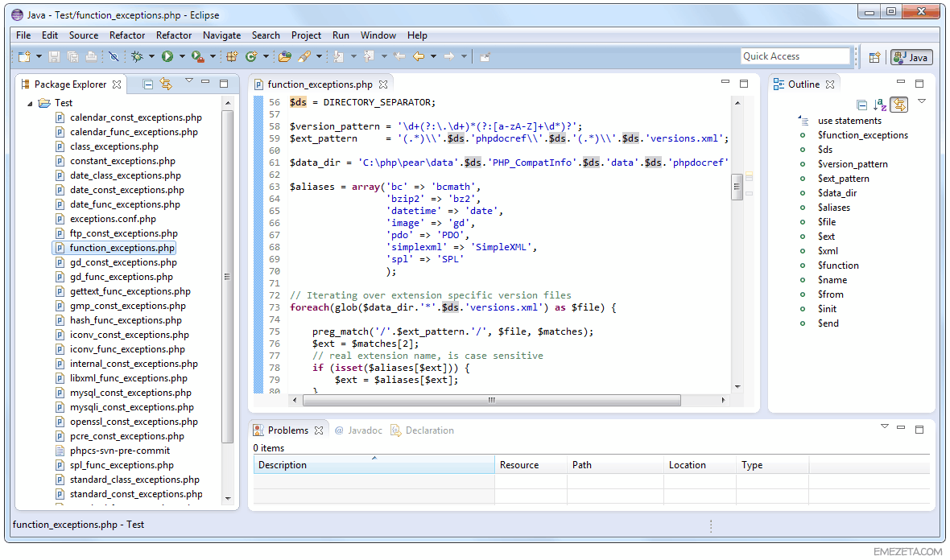Open the Window menu
950x560 pixels.
coord(378,35)
